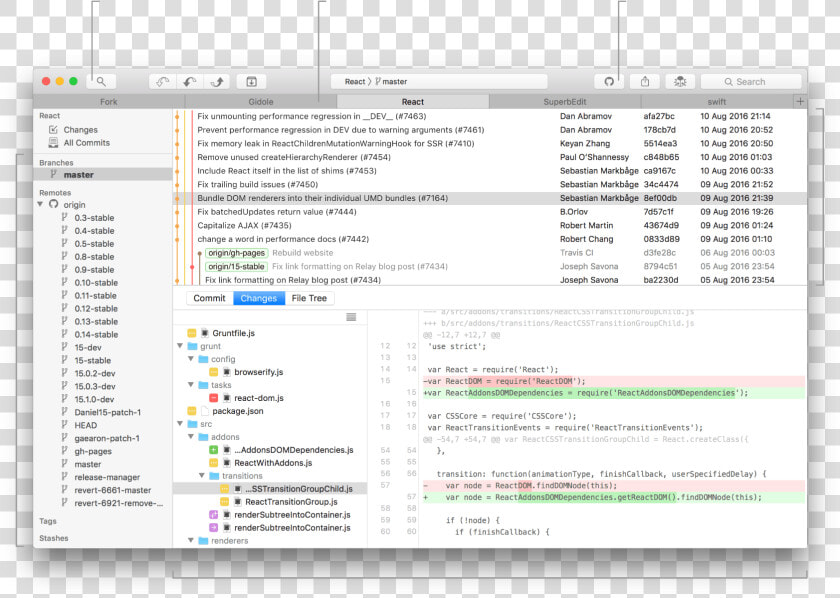This screenshot has height=598, width=840.
Task: Switch to the Changes details tab
Action: point(258,298)
